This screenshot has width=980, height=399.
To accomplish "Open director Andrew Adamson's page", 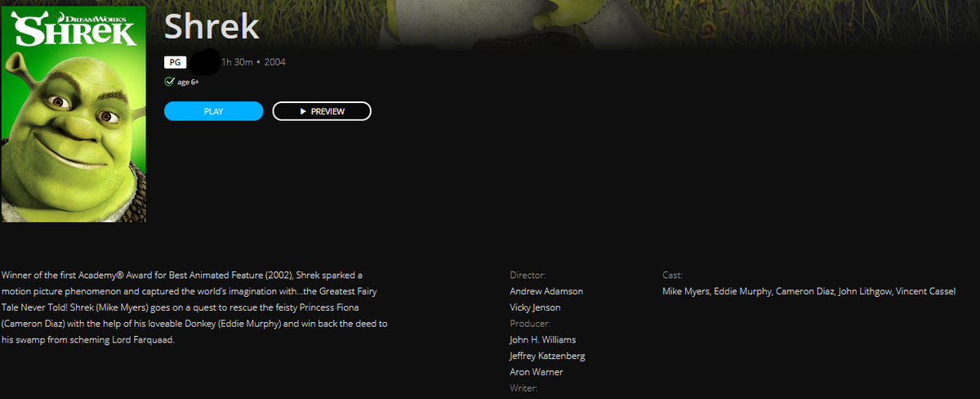I will (546, 291).
